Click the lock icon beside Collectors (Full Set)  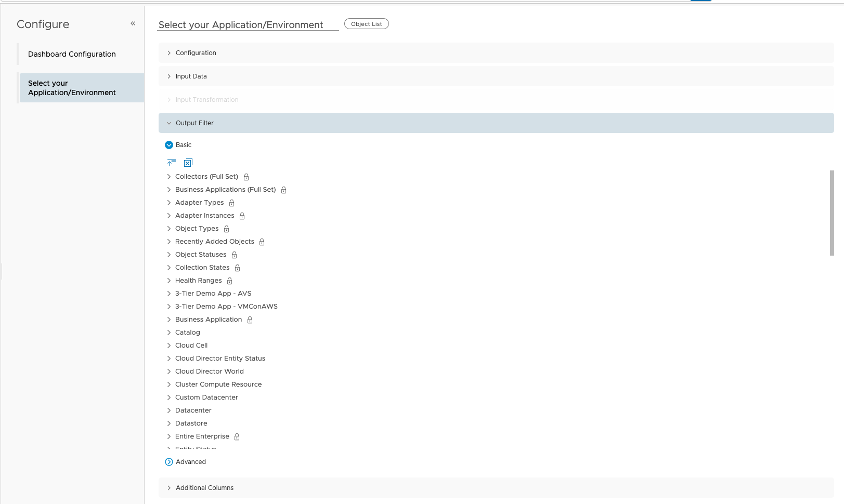point(246,177)
